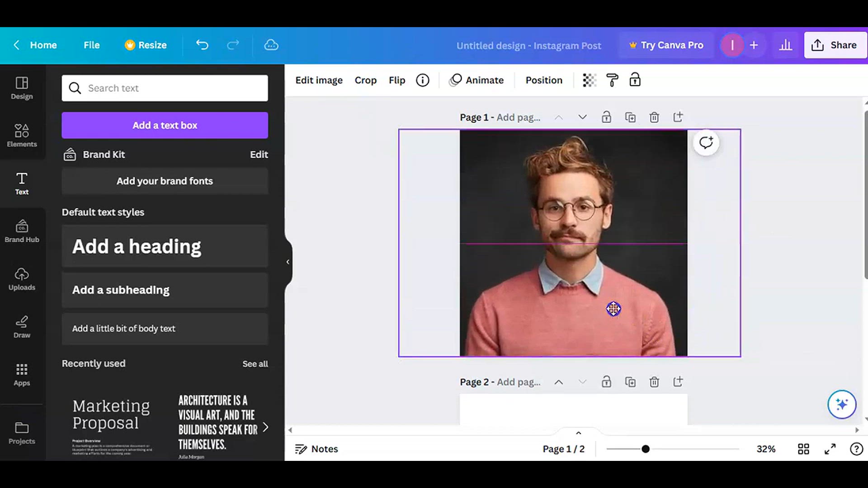Screen dimensions: 868x488
Task: Click the 32% zoom value
Action: coord(766,449)
